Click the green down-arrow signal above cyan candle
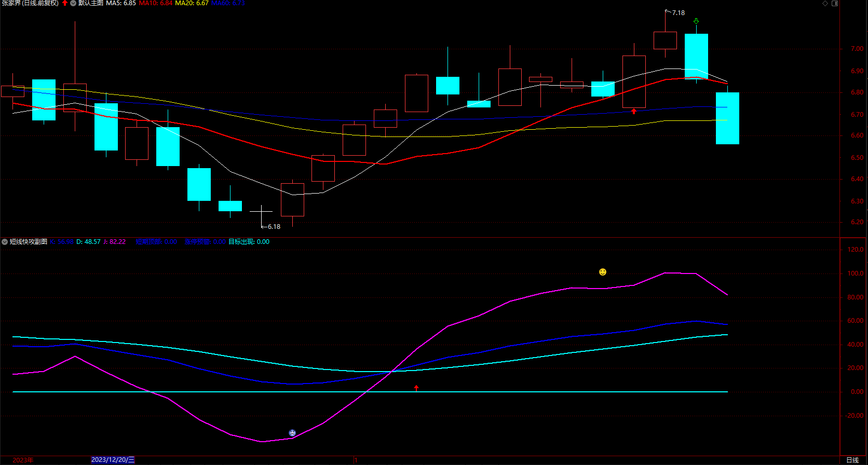Screen dimensions: 868x465 [696, 21]
